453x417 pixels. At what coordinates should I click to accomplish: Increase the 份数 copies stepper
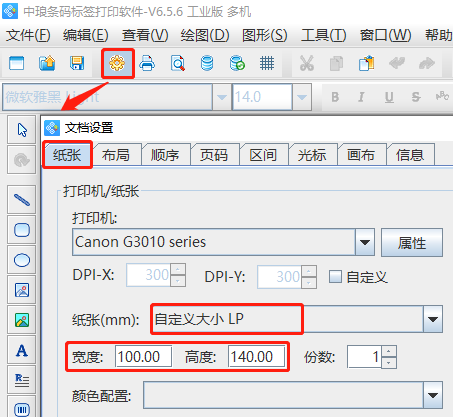(389, 351)
